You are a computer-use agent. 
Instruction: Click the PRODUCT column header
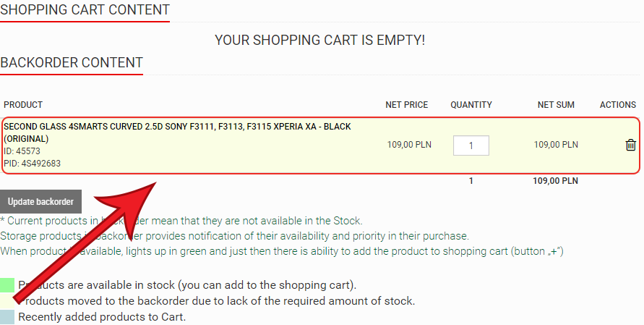(x=23, y=105)
